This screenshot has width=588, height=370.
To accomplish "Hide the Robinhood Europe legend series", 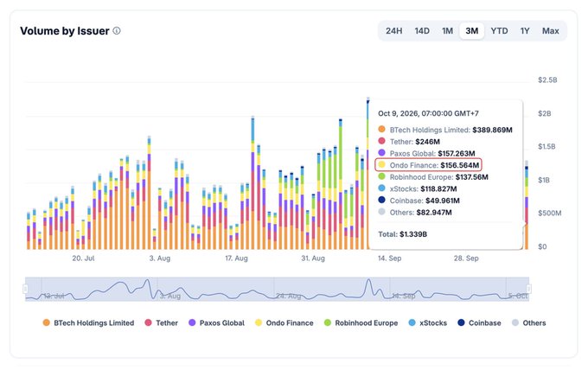I will (361, 322).
